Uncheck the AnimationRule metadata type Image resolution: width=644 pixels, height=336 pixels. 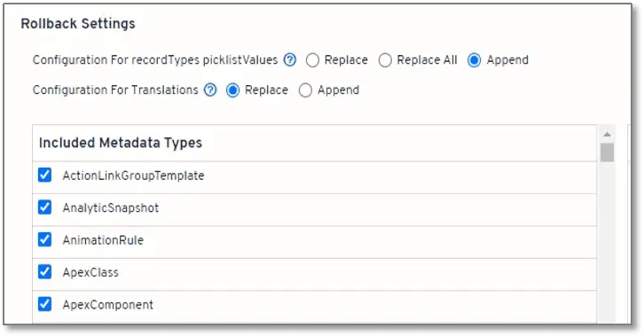tap(44, 239)
